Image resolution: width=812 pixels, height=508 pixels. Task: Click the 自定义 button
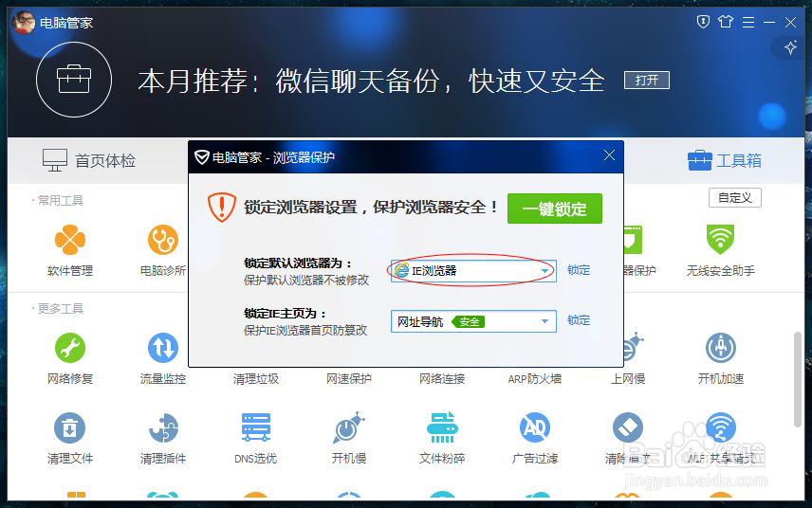coord(735,198)
